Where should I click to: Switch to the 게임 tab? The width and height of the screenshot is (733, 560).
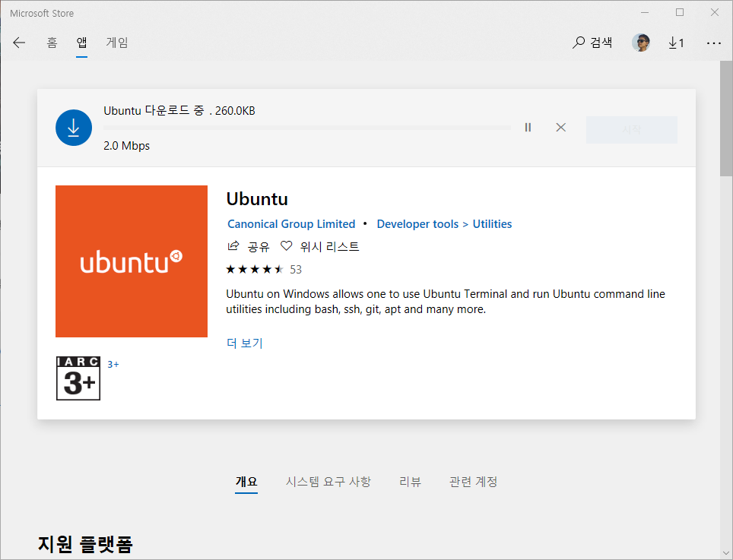click(117, 43)
